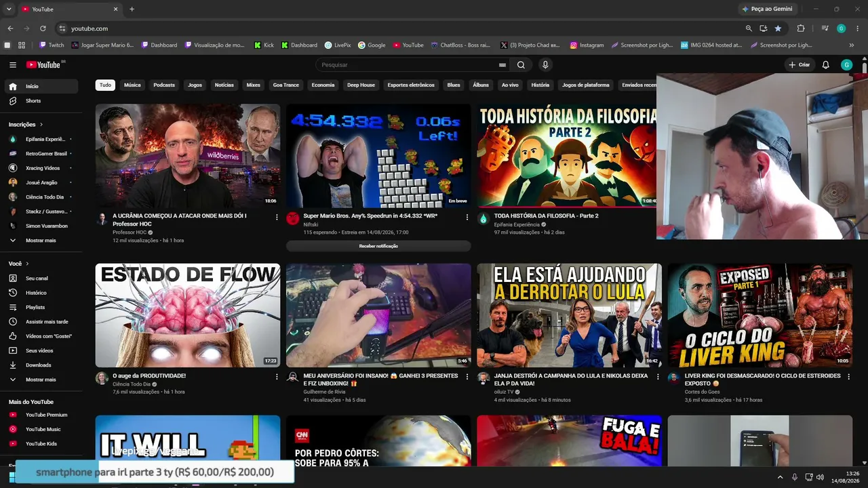868x488 pixels.
Task: Open the Chrome apps grid shortcut
Action: pos(22,45)
